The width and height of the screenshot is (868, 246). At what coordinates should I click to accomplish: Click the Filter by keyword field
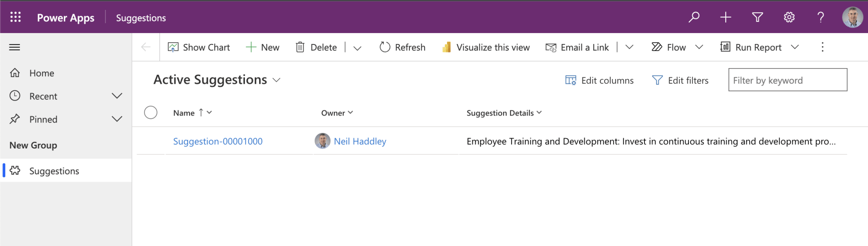click(787, 80)
